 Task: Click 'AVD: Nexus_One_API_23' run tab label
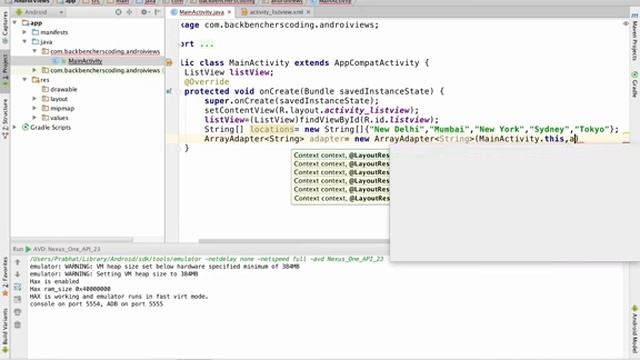(x=67, y=249)
